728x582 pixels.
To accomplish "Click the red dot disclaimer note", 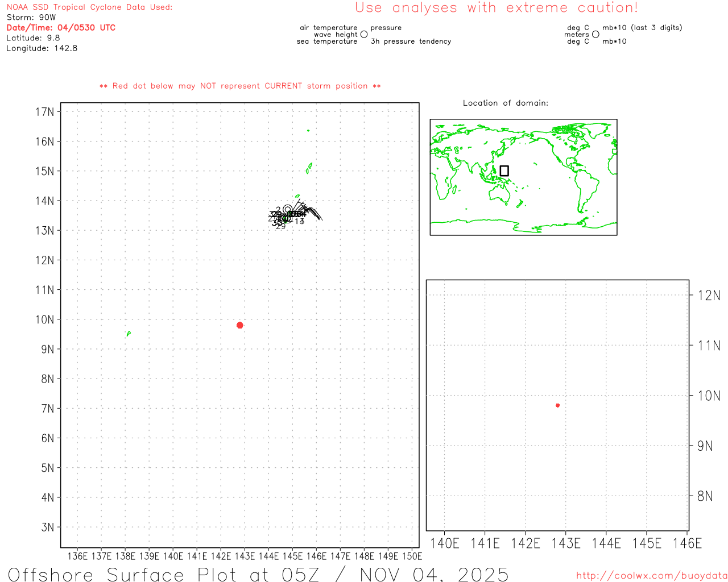I will 240,86.
